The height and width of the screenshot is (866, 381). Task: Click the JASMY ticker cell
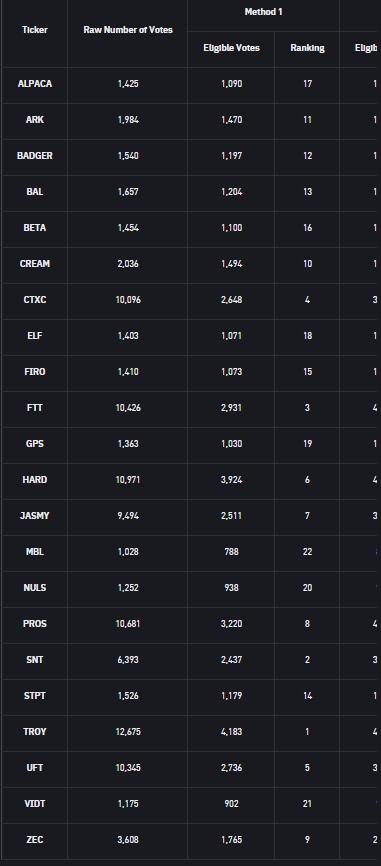coord(34,516)
